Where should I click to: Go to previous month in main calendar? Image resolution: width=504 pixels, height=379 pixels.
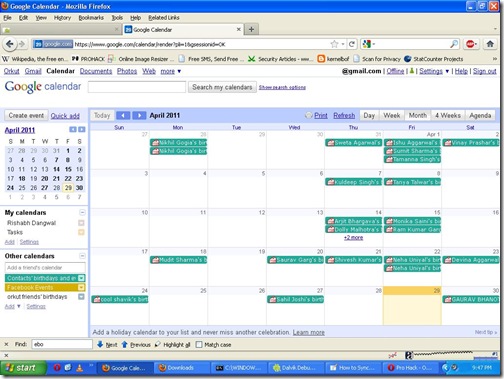click(x=123, y=115)
